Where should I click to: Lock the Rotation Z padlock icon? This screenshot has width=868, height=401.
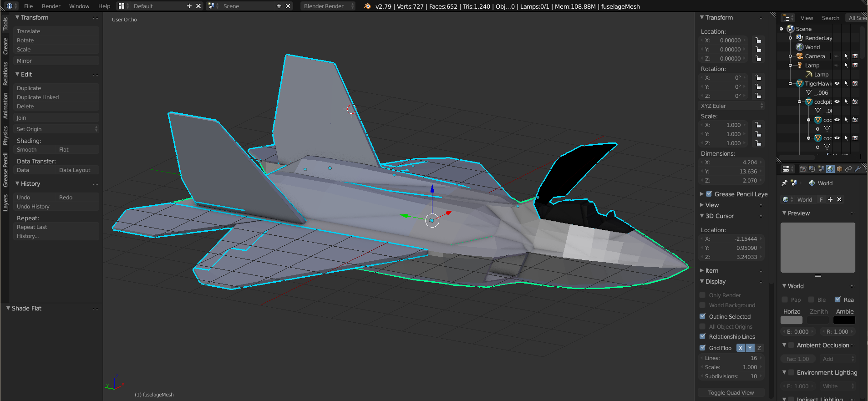[758, 96]
